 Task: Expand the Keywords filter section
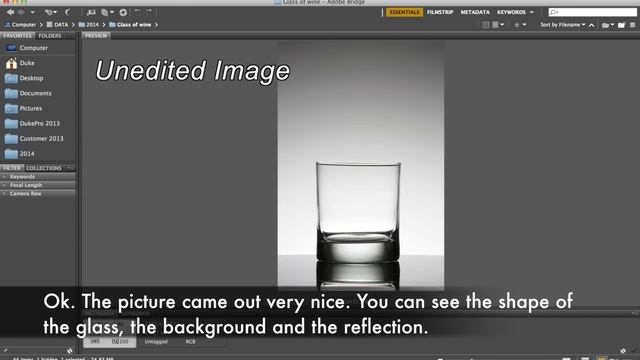pyautogui.click(x=38, y=177)
